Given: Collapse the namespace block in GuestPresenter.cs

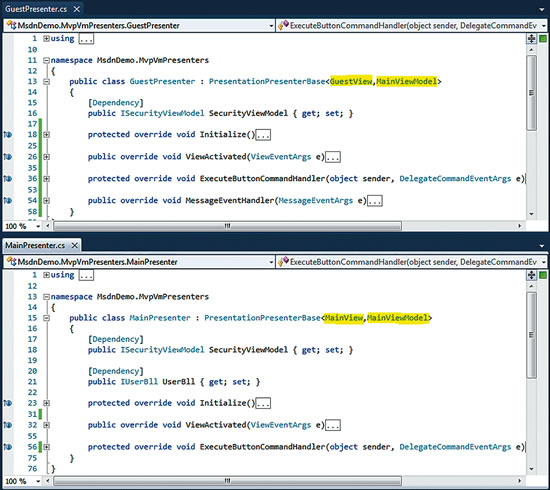Looking at the screenshot, I should pyautogui.click(x=46, y=60).
